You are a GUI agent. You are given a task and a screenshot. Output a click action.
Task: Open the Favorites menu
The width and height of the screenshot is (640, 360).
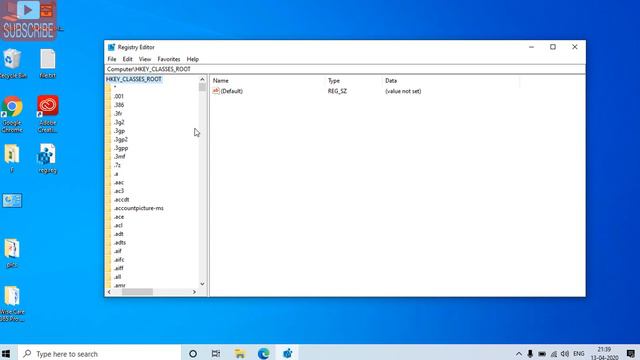(169, 59)
